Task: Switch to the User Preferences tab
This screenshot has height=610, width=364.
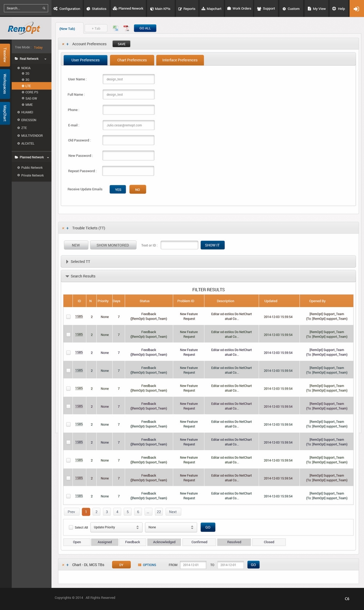Action: (x=85, y=60)
